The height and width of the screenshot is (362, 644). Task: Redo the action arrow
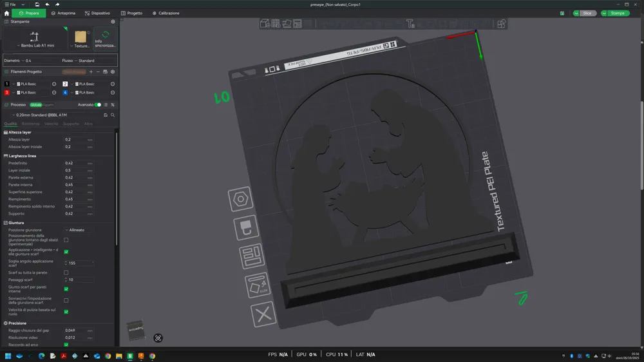tap(57, 5)
